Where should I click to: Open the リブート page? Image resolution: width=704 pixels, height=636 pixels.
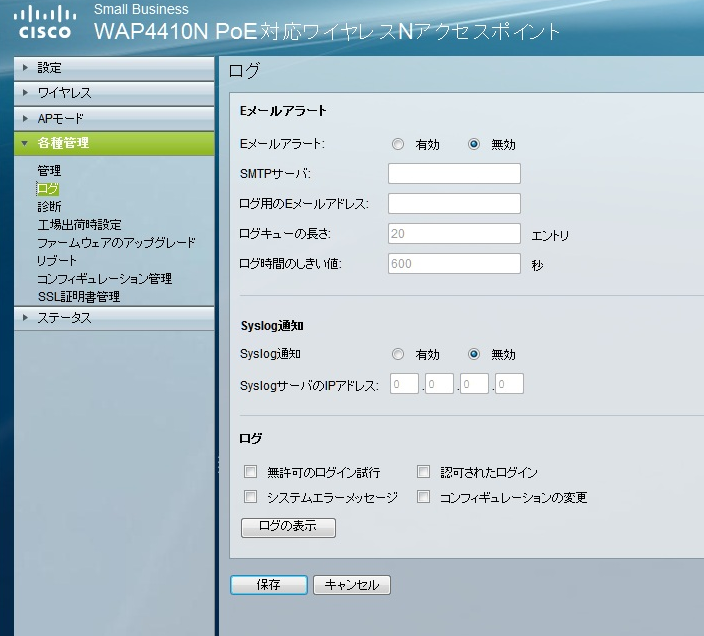pyautogui.click(x=57, y=260)
